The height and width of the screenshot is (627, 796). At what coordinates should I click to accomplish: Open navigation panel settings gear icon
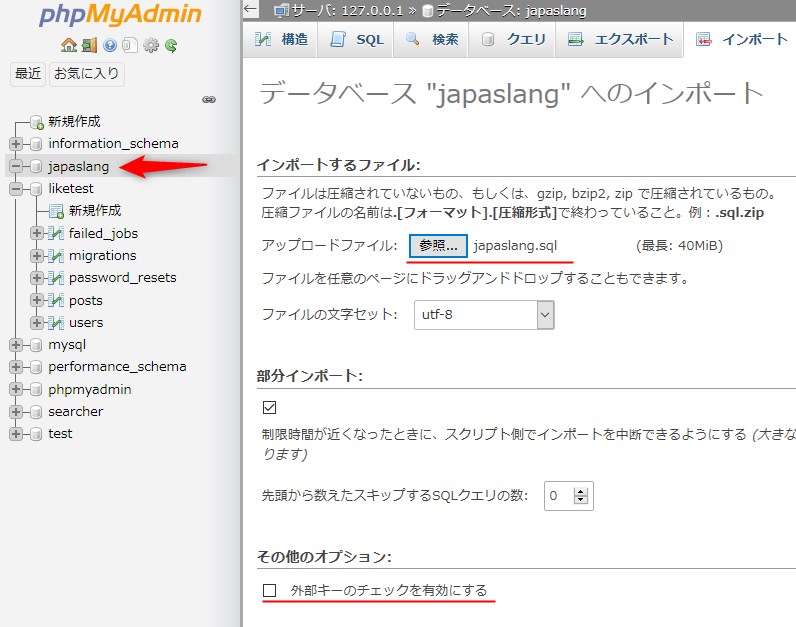(151, 45)
